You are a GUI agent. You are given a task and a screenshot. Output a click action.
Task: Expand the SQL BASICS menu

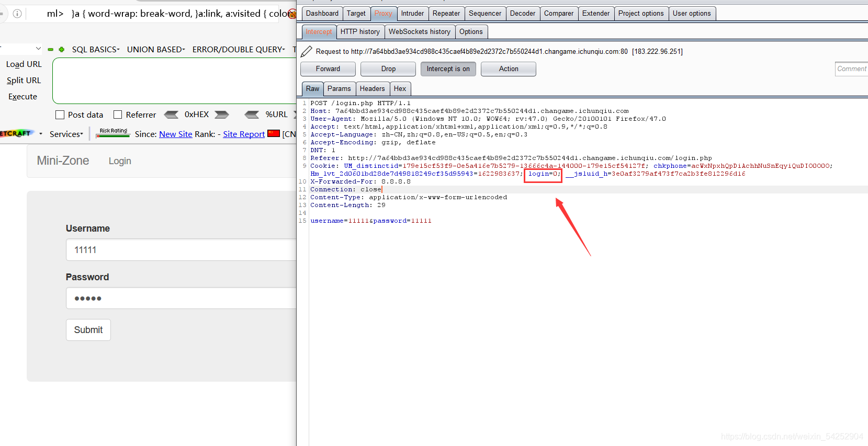pos(96,49)
